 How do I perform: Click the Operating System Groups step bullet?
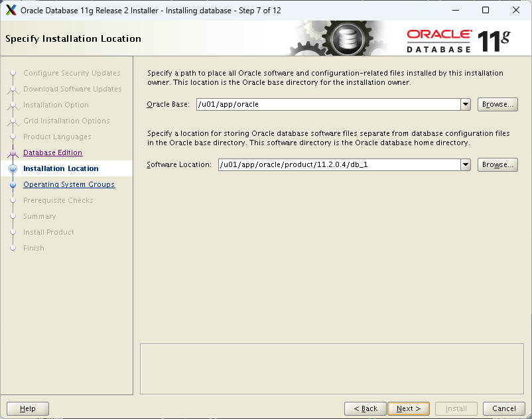click(x=13, y=185)
